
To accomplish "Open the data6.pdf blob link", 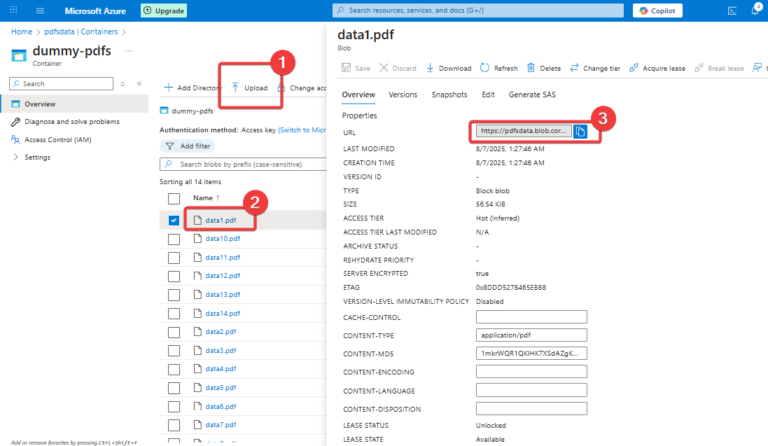I will [x=220, y=406].
